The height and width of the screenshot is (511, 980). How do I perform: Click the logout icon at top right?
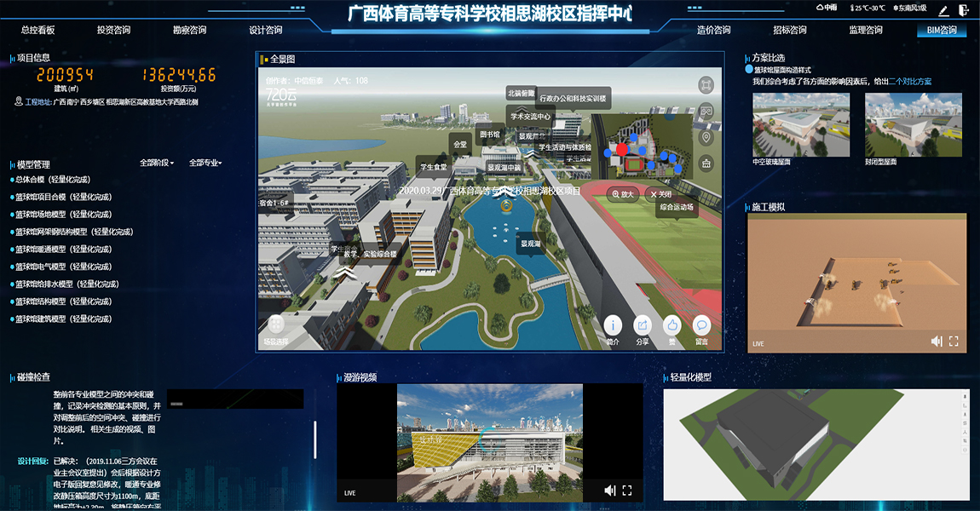pos(964,11)
